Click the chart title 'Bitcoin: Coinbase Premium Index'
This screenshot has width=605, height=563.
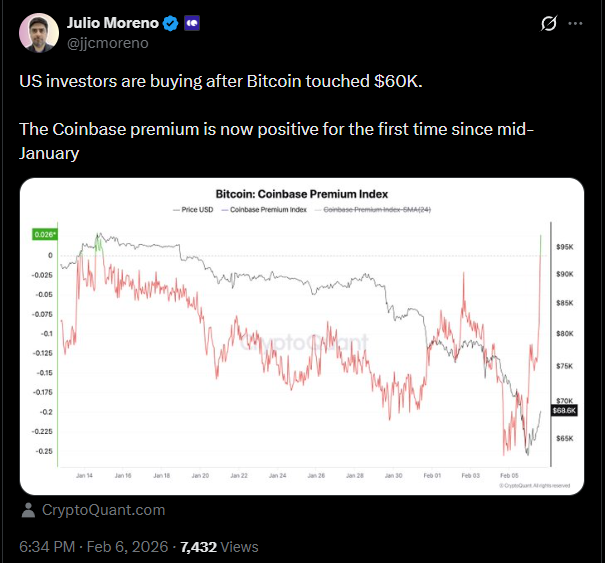coord(301,193)
